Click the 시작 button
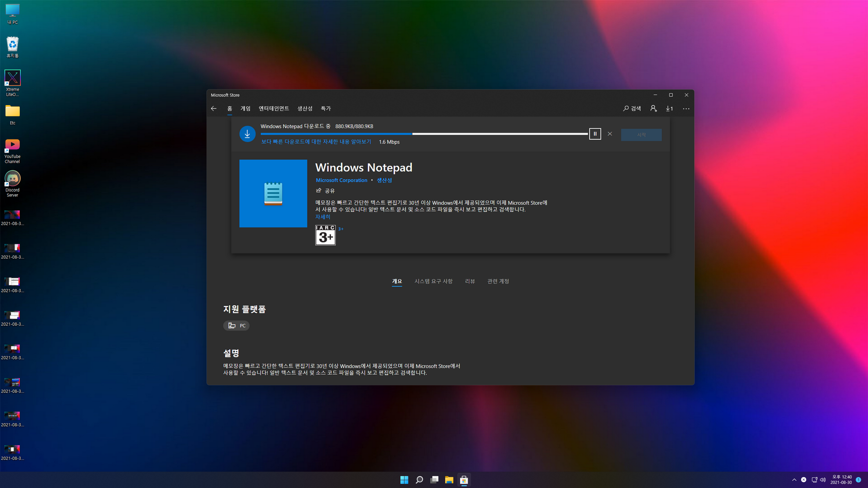Viewport: 868px width, 488px height. coord(641,135)
